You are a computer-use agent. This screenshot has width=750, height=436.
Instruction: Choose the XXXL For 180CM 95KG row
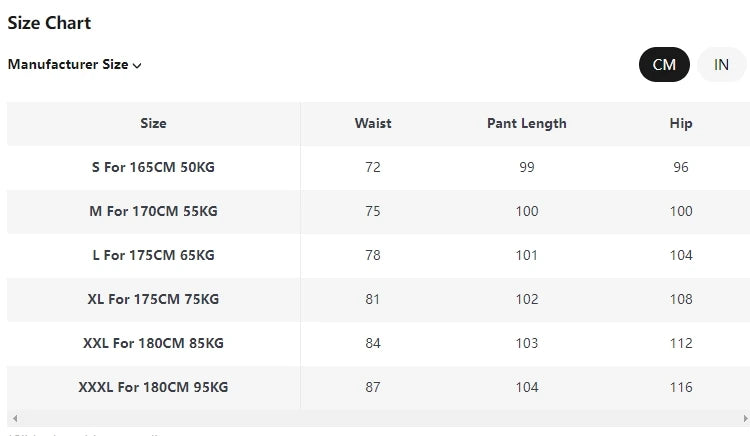click(x=153, y=388)
